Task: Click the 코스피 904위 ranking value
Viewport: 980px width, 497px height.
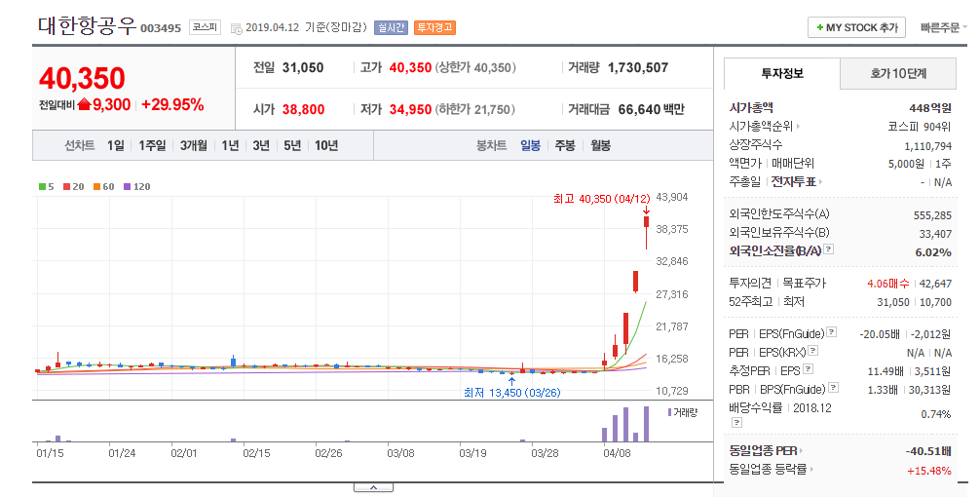Action: pyautogui.click(x=920, y=127)
